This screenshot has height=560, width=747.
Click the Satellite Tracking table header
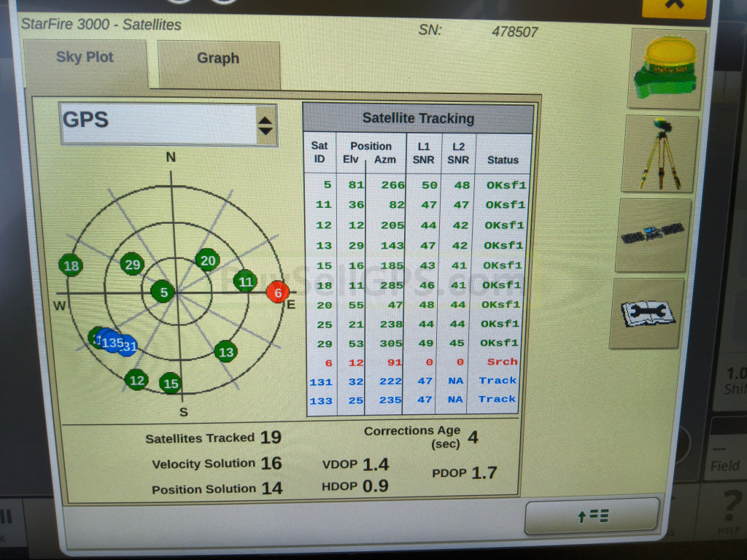point(418,118)
